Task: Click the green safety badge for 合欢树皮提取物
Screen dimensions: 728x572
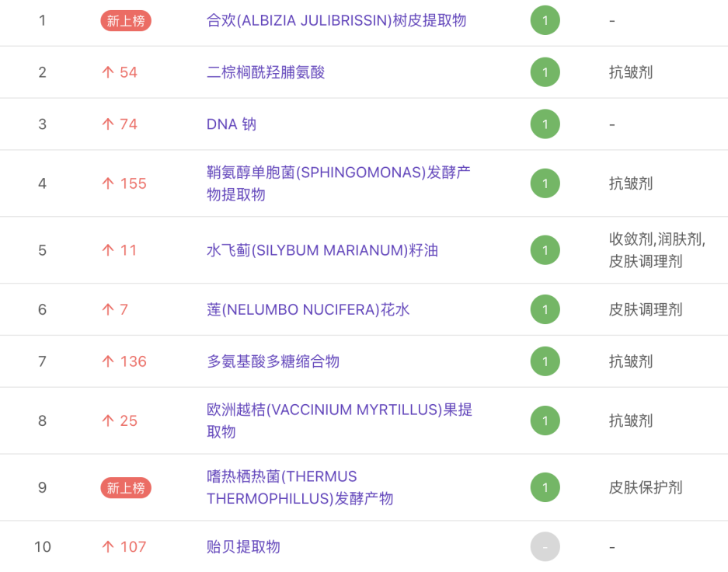Action: (545, 20)
